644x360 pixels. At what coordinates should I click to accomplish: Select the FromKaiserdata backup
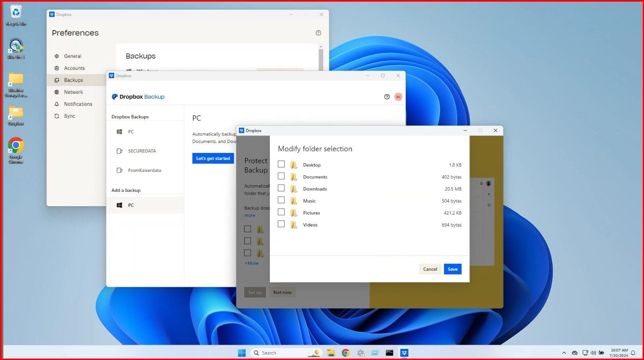pos(145,170)
